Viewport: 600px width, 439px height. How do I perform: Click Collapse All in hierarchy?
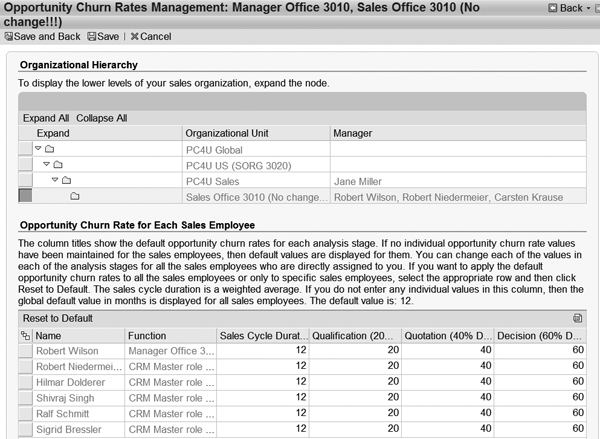[102, 118]
